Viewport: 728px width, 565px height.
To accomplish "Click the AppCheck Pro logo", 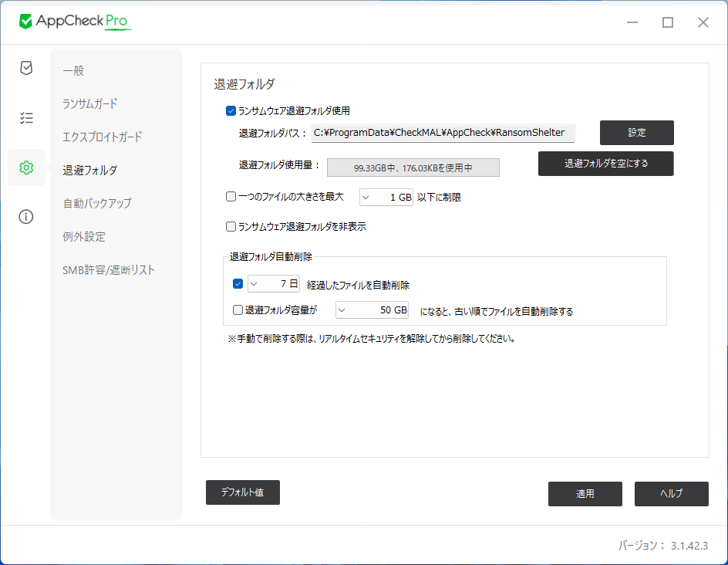I will click(76, 22).
